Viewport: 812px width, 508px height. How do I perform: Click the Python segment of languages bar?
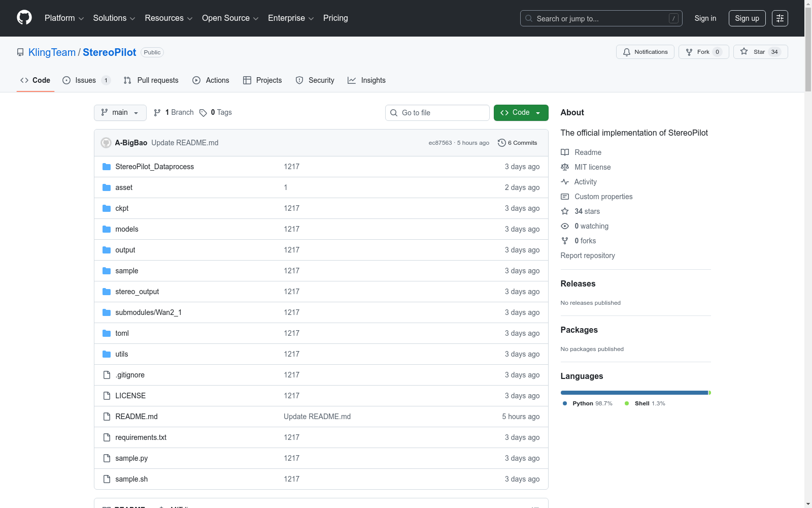[x=634, y=393]
